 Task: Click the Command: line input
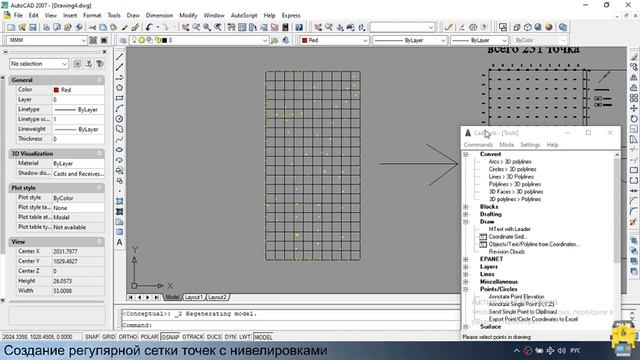(291, 325)
